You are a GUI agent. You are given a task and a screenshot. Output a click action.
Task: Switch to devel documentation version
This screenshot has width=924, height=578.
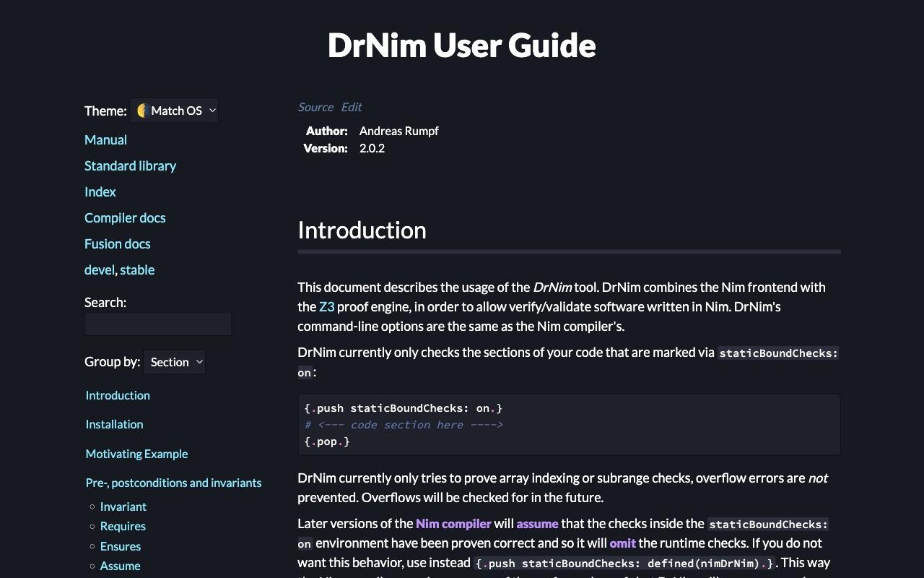click(99, 269)
